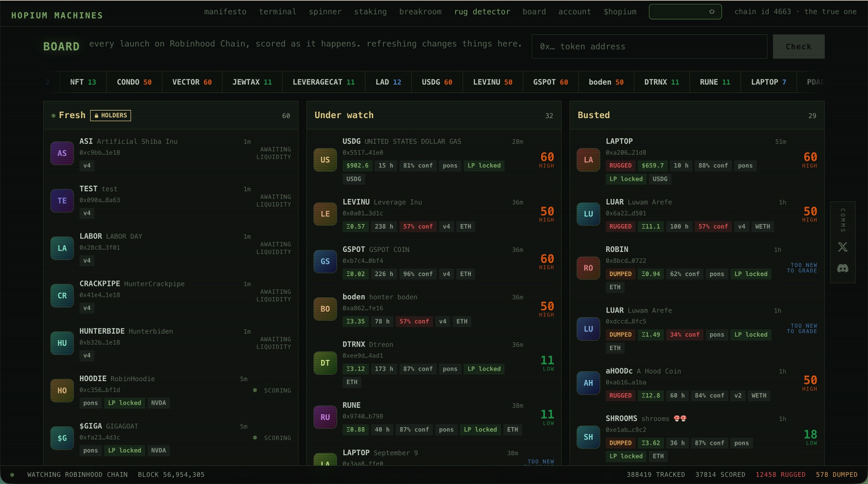The image size is (868, 484).
Task: Select the SH avatar for SHROOMS
Action: pyautogui.click(x=588, y=437)
